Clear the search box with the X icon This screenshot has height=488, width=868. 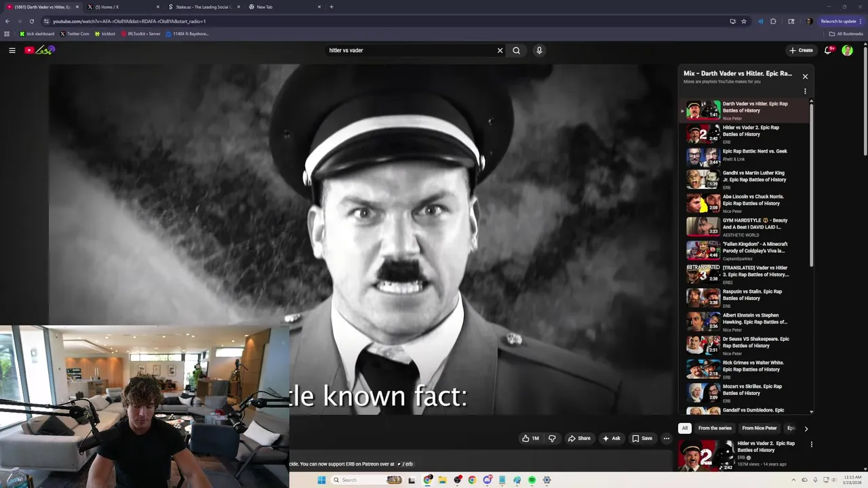500,50
